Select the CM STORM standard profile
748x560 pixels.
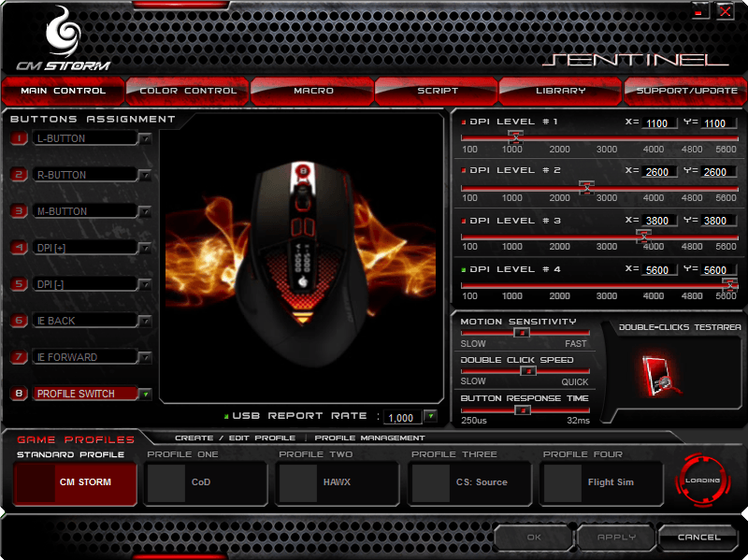tap(75, 482)
